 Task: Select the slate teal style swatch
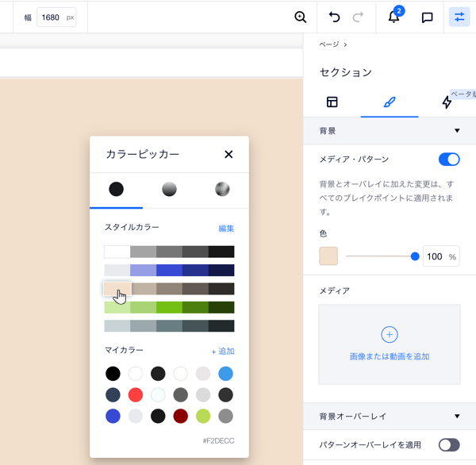(x=170, y=326)
